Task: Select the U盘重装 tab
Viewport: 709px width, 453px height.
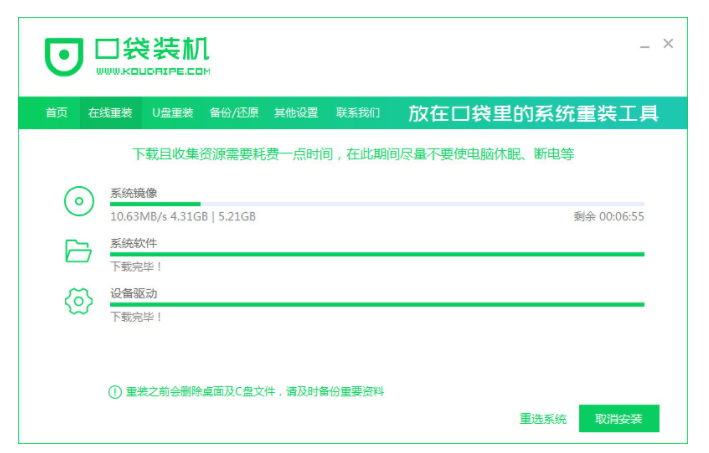Action: click(173, 113)
